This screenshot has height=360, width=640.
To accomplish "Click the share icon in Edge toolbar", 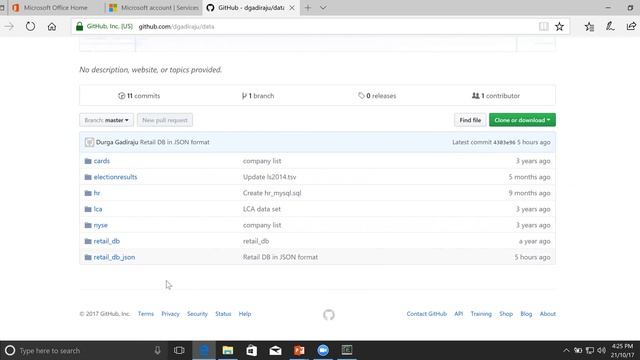I will [x=631, y=27].
